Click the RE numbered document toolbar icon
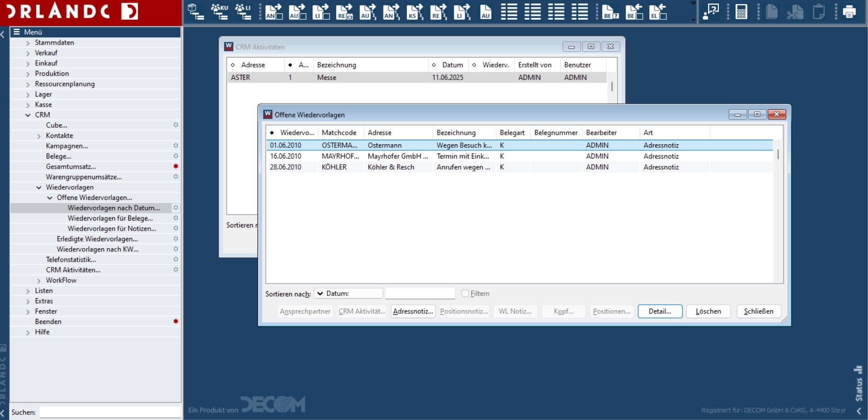The width and height of the screenshot is (868, 420). point(438,11)
